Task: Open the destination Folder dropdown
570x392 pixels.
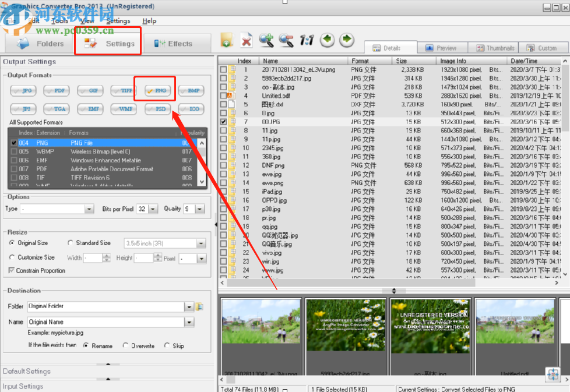Action: pos(189,305)
